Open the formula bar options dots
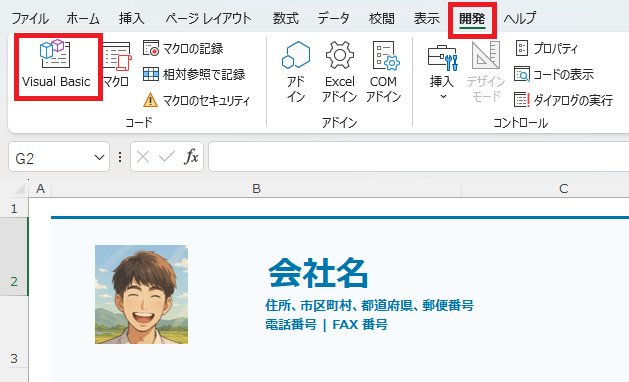Image resolution: width=629 pixels, height=382 pixels. pyautogui.click(x=120, y=157)
